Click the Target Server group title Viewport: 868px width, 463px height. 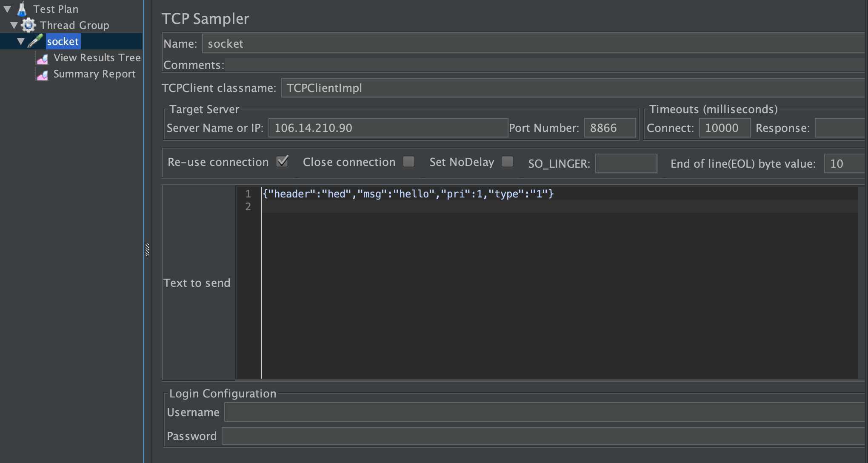coord(204,109)
